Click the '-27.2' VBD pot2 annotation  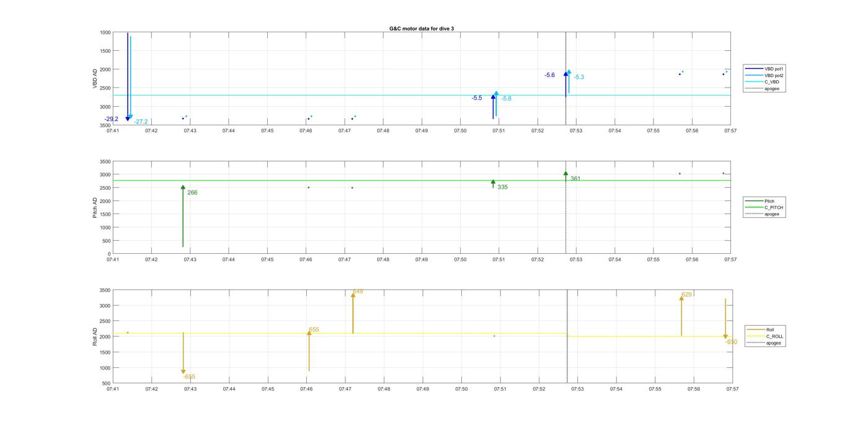point(141,122)
